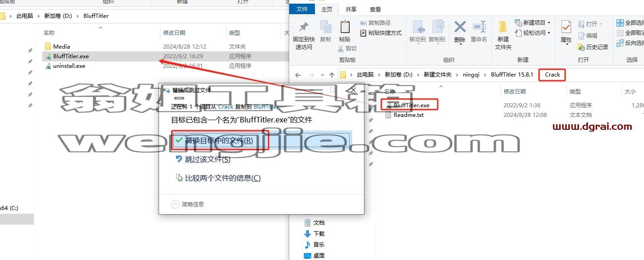Switch to the 查看 (View) tab
The height and width of the screenshot is (260, 644).
click(x=375, y=9)
